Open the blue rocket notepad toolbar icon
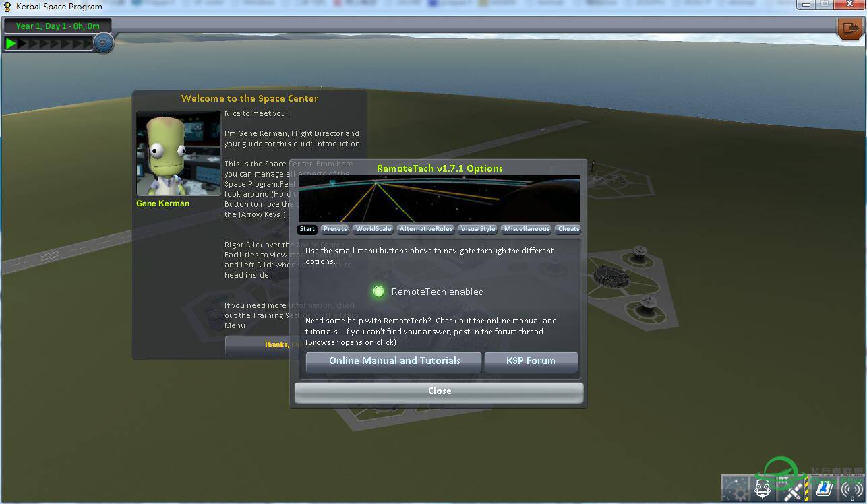This screenshot has height=504, width=867. (823, 489)
